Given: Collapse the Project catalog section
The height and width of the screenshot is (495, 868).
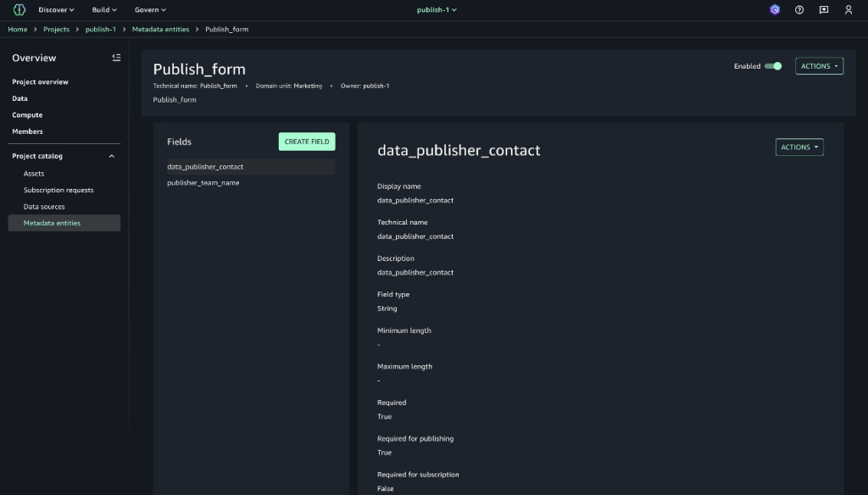Looking at the screenshot, I should point(111,156).
